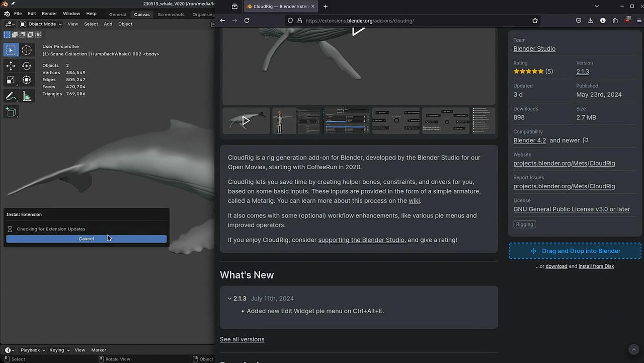Open the viewport Object menu
The image size is (644, 363).
click(125, 24)
